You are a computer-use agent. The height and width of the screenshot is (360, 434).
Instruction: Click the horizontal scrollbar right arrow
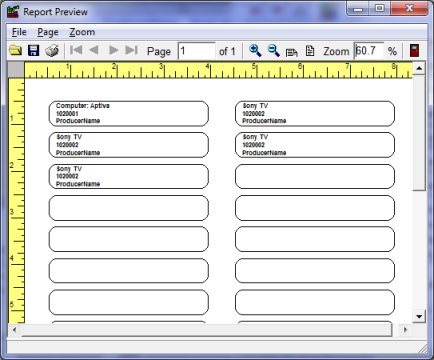(405, 330)
